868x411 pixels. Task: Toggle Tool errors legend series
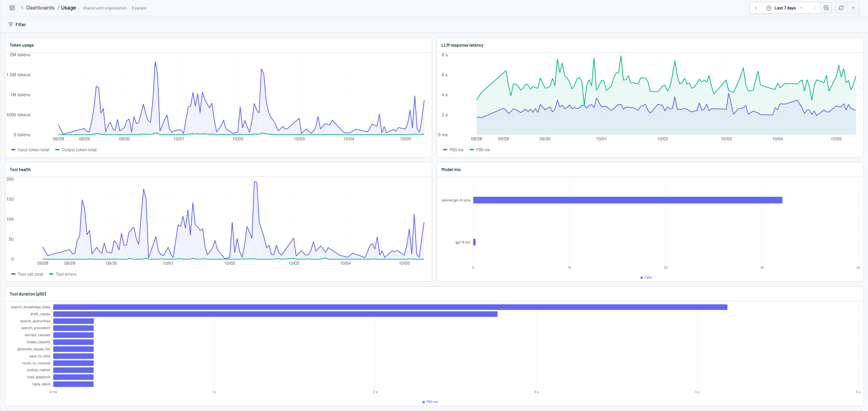pyautogui.click(x=63, y=274)
